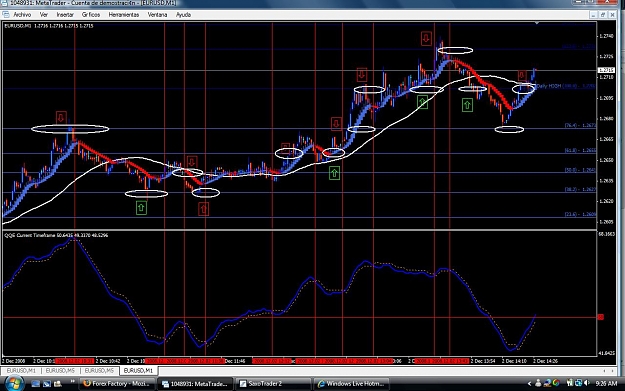Click the (23.6) Fibonacci level label

[x=580, y=214]
